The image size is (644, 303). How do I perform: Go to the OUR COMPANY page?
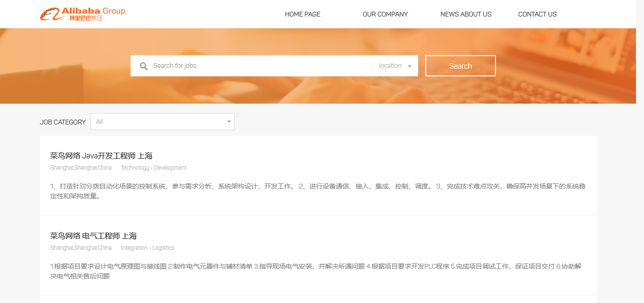pyautogui.click(x=385, y=14)
